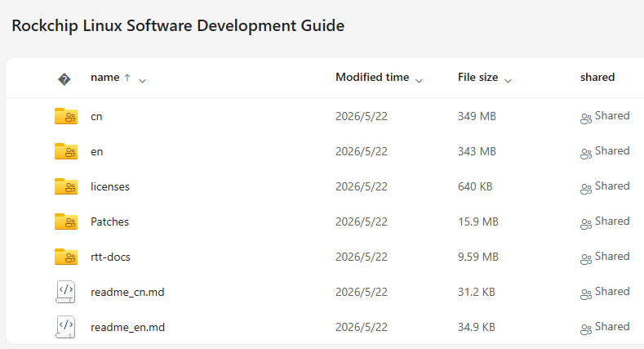The height and width of the screenshot is (349, 644).
Task: Open the readme_en.md file
Action: point(127,327)
